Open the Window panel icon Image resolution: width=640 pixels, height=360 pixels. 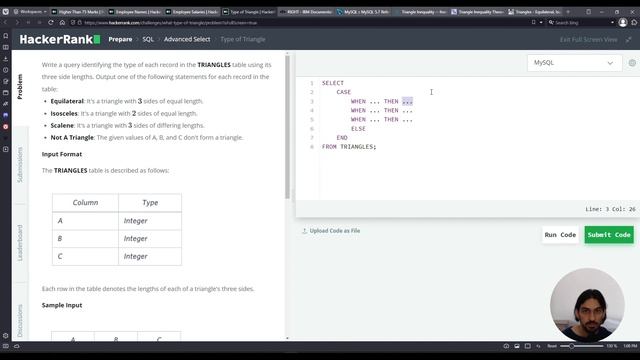tap(6, 93)
